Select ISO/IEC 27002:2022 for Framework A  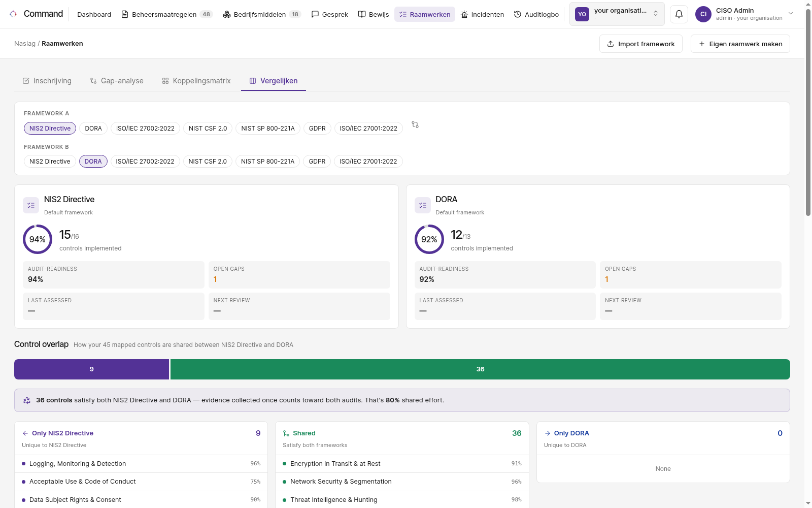pos(145,129)
